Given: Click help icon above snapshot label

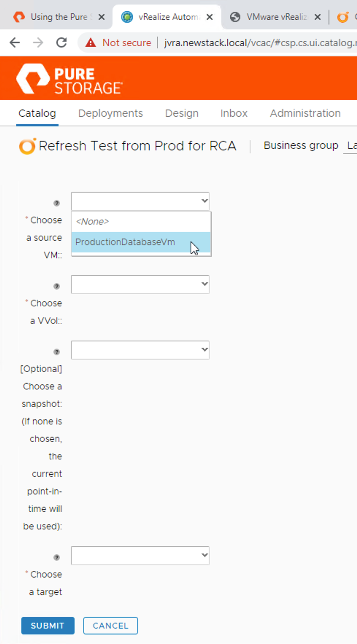Looking at the screenshot, I should point(57,352).
